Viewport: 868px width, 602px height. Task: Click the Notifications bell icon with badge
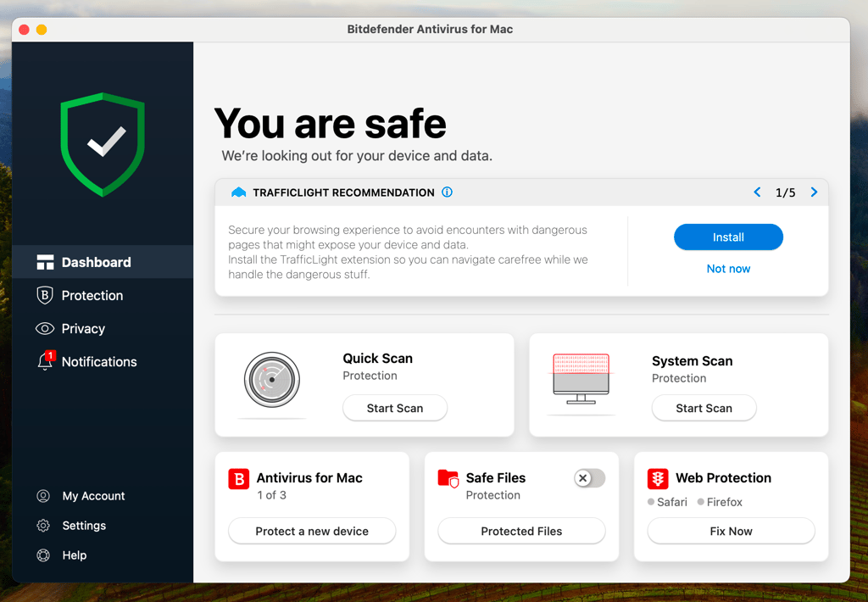46,361
